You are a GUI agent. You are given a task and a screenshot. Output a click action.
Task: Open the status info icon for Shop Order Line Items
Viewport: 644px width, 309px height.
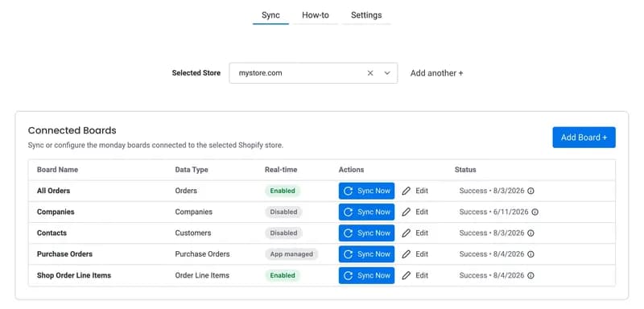[x=530, y=275]
